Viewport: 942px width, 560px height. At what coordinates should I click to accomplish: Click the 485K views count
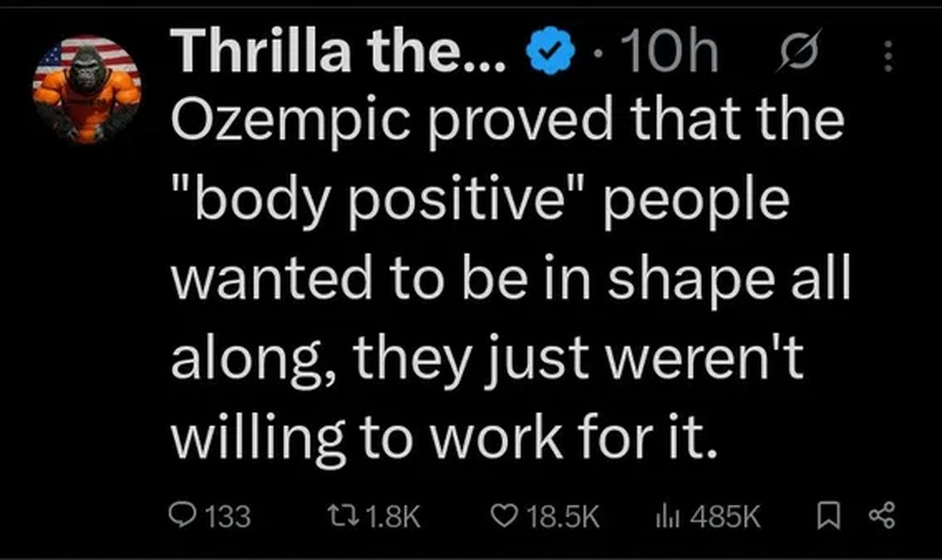(724, 516)
